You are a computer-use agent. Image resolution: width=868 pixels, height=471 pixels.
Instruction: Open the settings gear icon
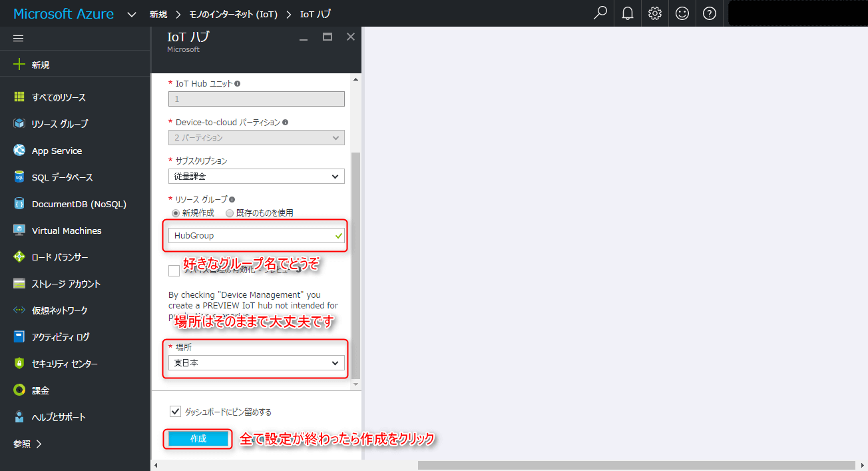click(x=655, y=13)
